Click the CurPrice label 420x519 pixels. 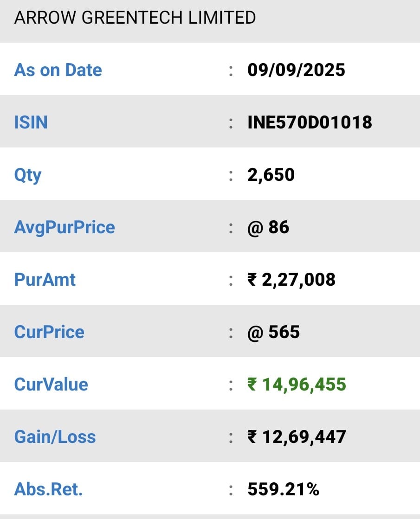tap(49, 332)
